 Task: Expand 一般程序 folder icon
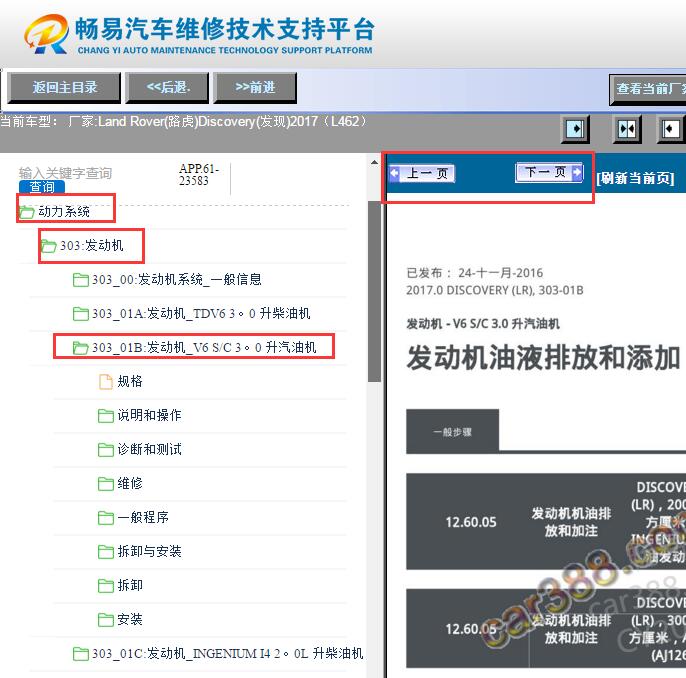[x=105, y=518]
